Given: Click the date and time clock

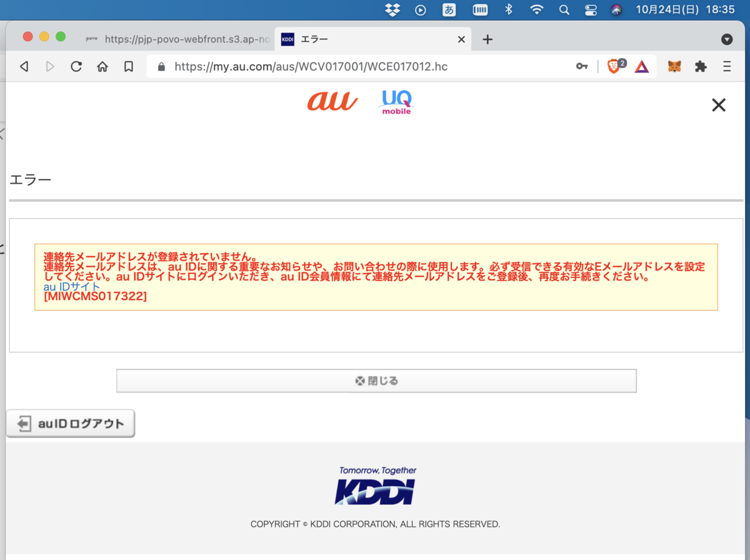Looking at the screenshot, I should (x=685, y=9).
